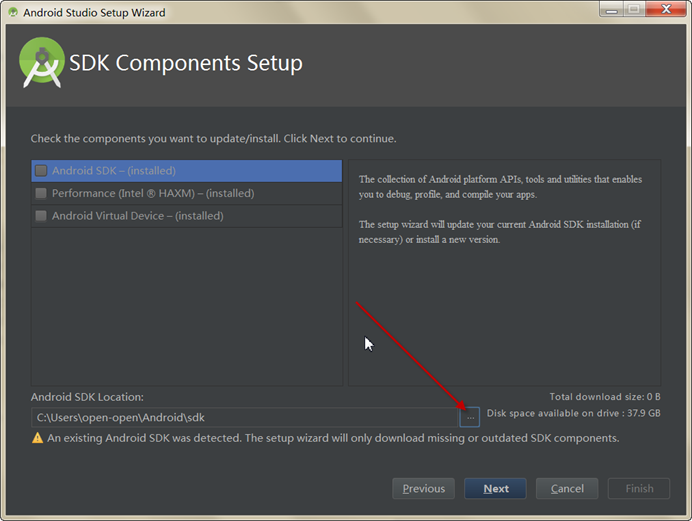Minimize the Setup Wizard window

point(611,10)
